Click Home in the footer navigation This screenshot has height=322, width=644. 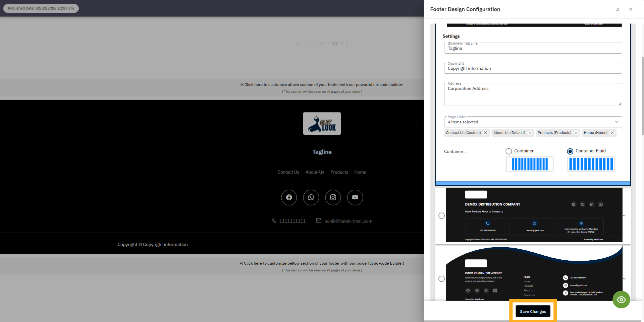[x=360, y=172]
